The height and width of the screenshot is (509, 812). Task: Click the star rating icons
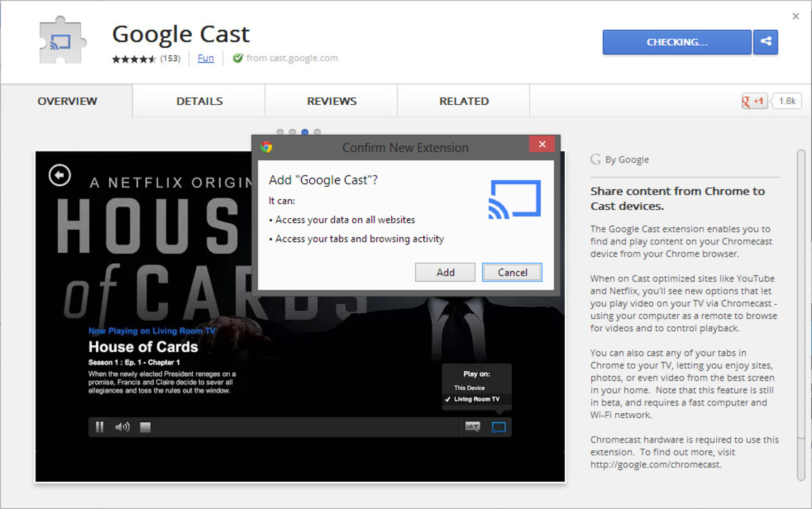[134, 59]
